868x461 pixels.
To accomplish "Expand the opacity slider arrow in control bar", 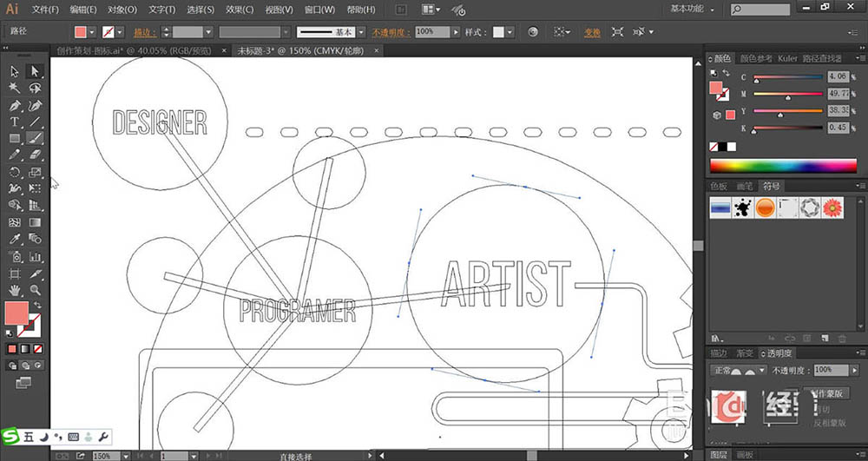I will [x=457, y=32].
